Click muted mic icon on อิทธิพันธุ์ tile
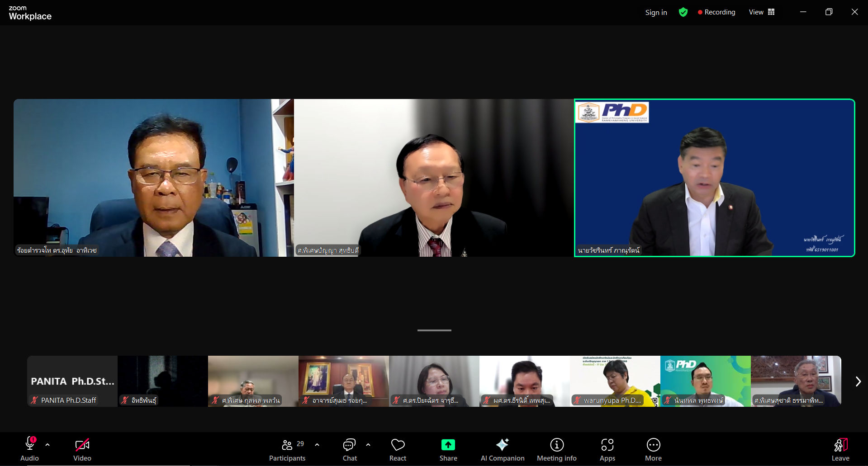 point(125,400)
